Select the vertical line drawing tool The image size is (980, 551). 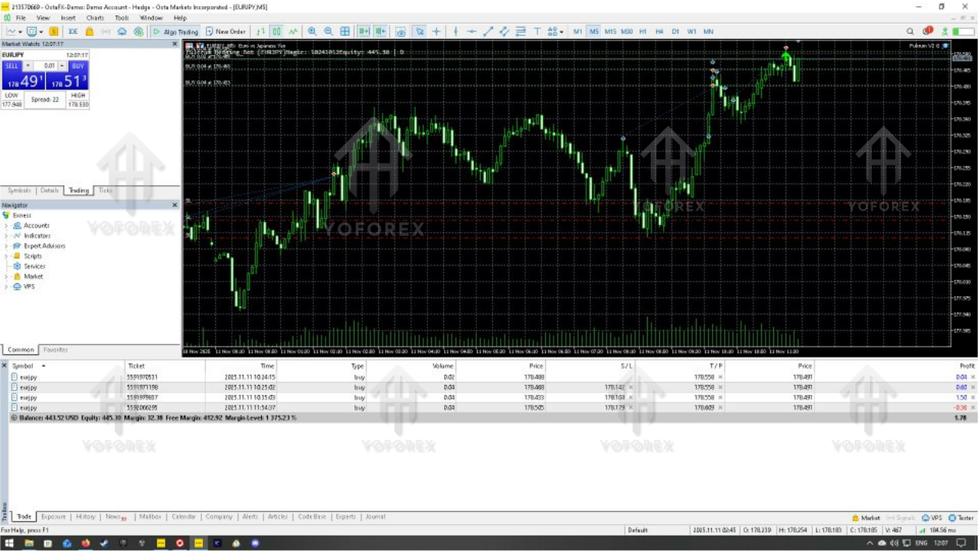[x=456, y=31]
